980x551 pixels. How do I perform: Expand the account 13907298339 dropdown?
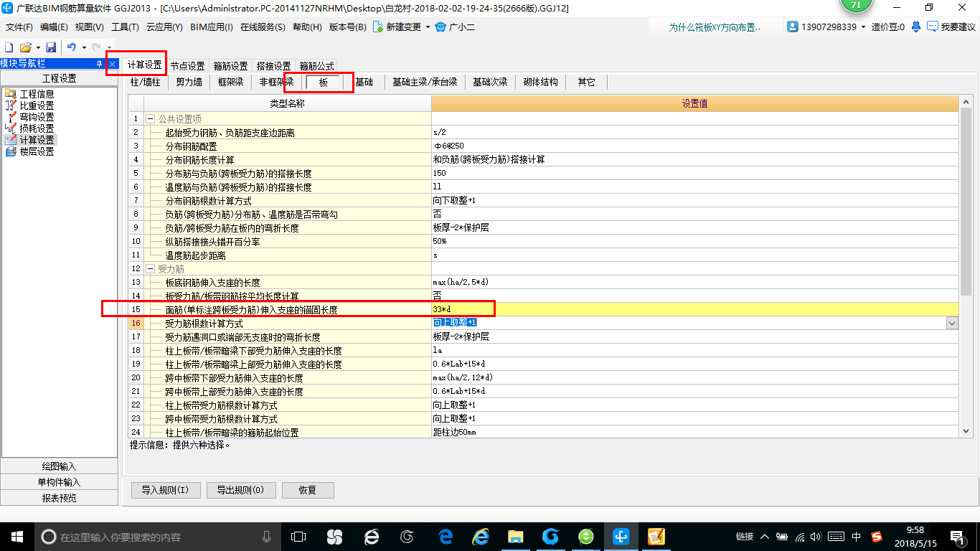pos(863,27)
